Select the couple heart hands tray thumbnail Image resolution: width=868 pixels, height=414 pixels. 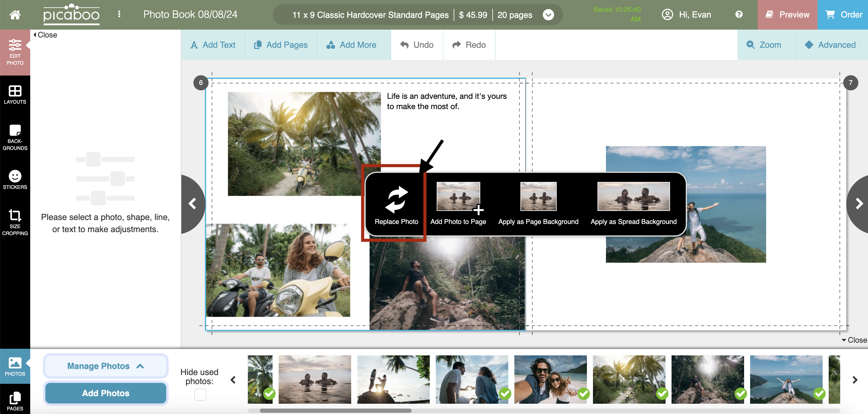[x=472, y=379]
